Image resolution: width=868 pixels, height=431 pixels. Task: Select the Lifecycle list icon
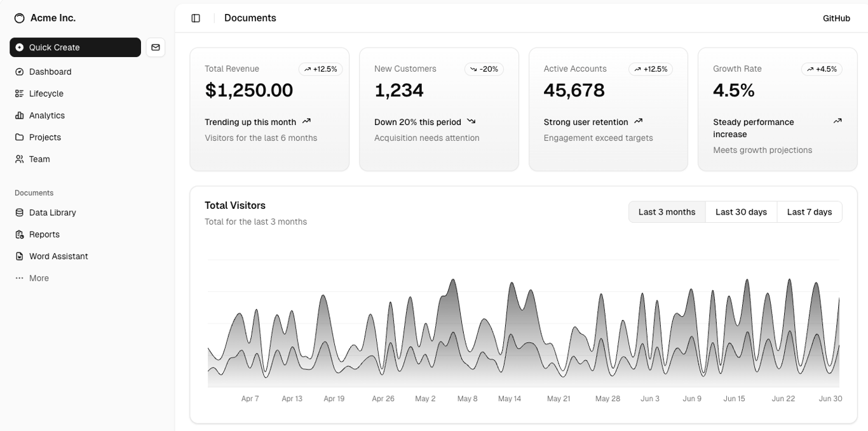[x=19, y=93]
